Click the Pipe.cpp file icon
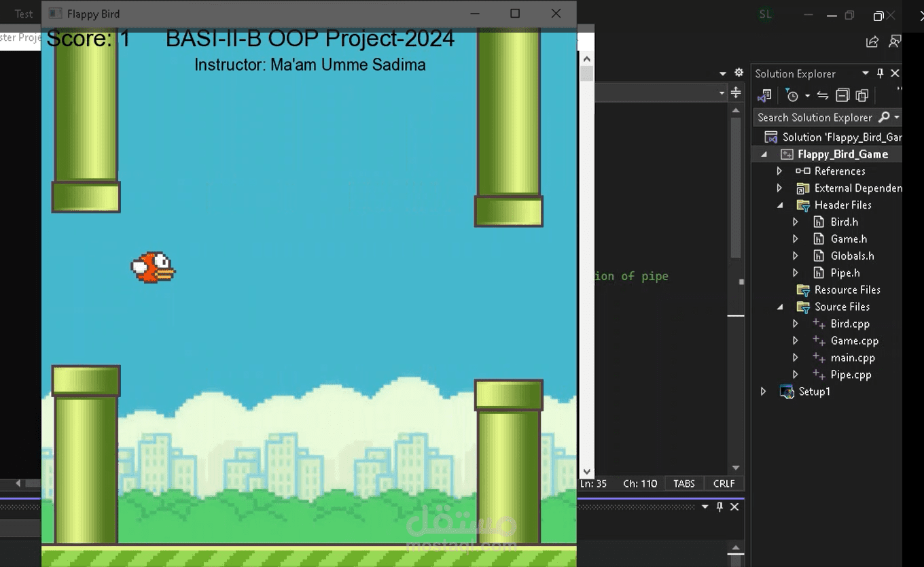The height and width of the screenshot is (567, 924). (x=819, y=375)
